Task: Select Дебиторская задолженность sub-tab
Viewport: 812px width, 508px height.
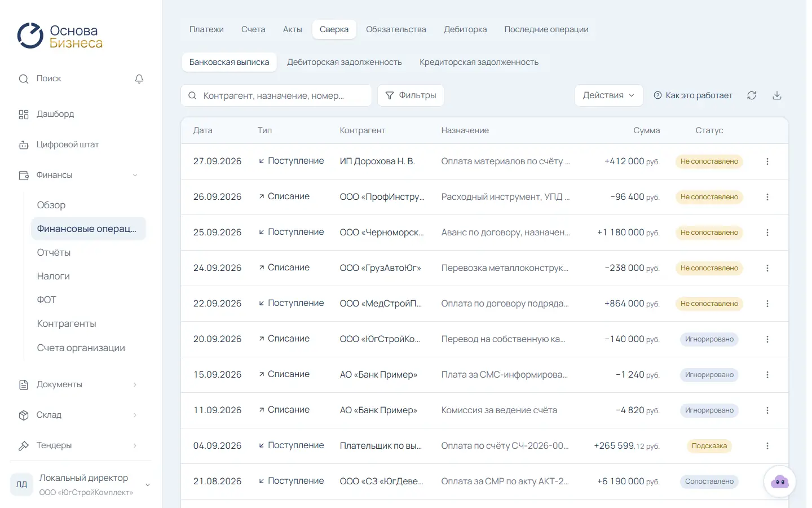Action: click(345, 62)
